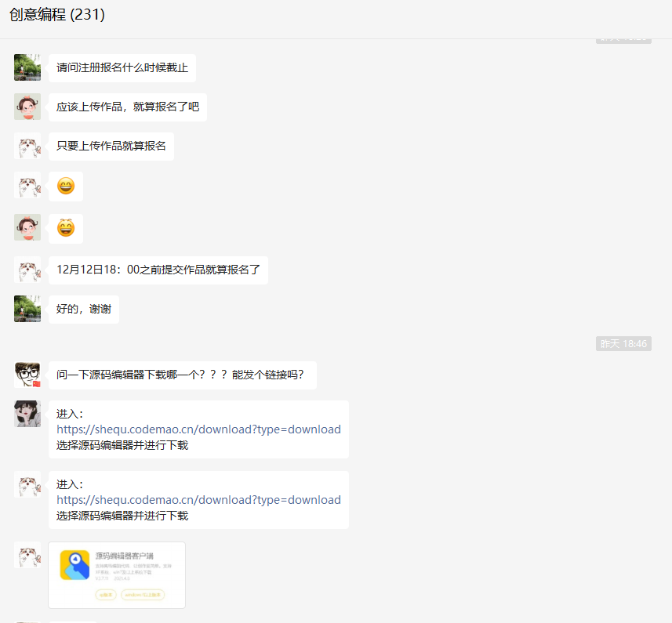Select the 请问注册报名什么时候截止 message bubble
The height and width of the screenshot is (623, 672).
(x=122, y=67)
